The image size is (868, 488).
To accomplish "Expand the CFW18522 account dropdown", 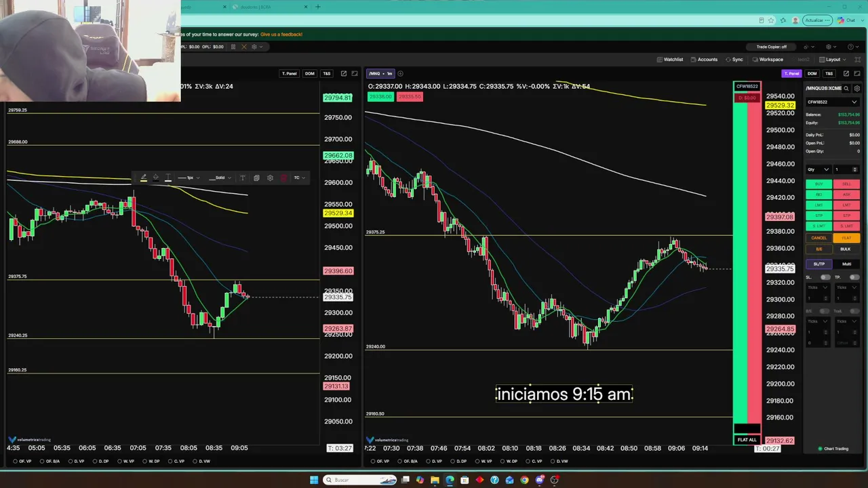I will [833, 102].
